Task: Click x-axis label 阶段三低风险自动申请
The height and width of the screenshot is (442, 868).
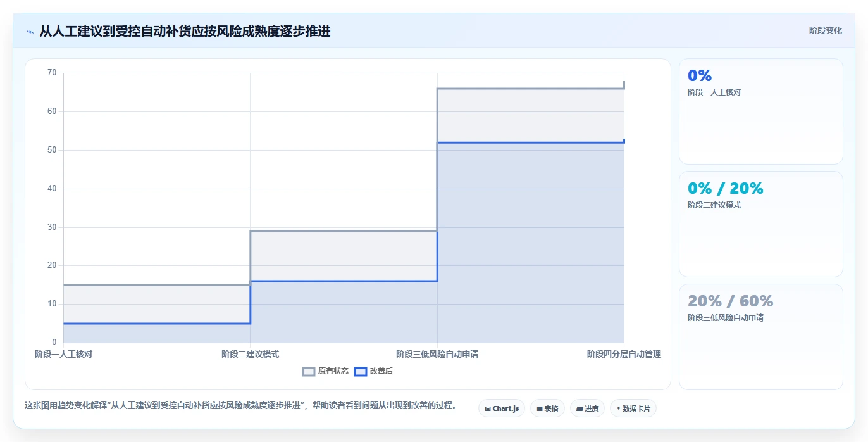Action: pos(437,354)
